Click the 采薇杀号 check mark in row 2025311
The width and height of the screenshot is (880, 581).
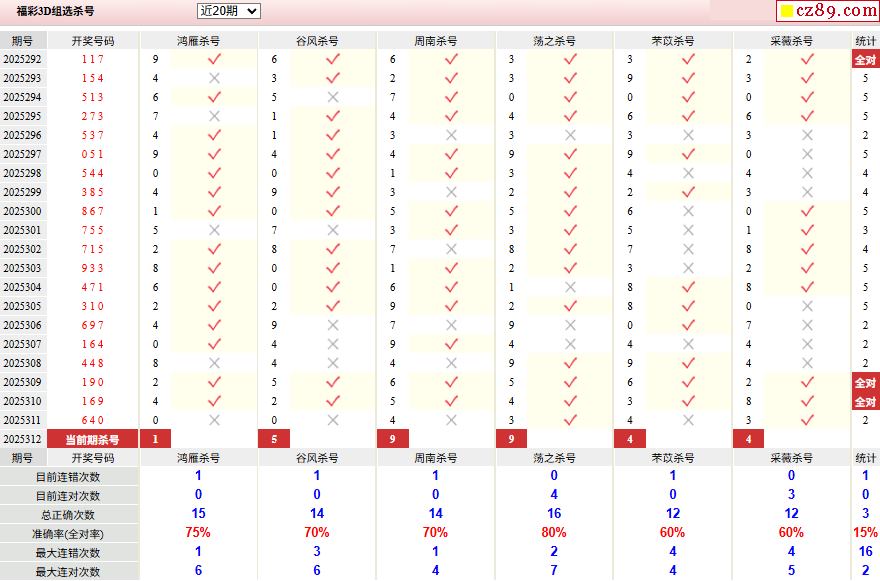point(807,420)
